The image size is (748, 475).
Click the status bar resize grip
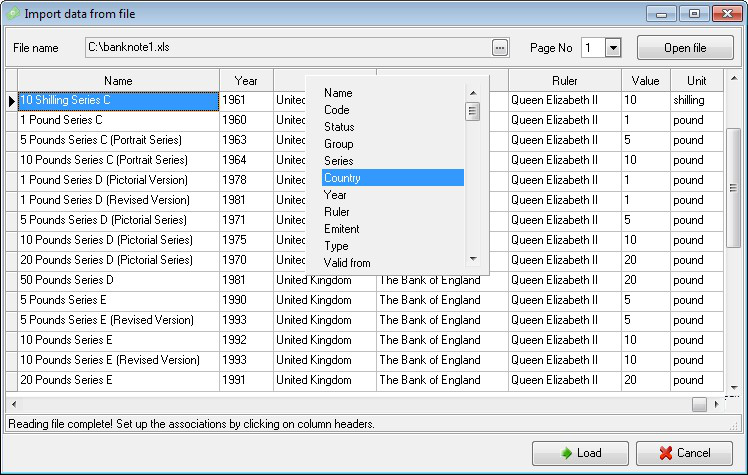[734, 426]
